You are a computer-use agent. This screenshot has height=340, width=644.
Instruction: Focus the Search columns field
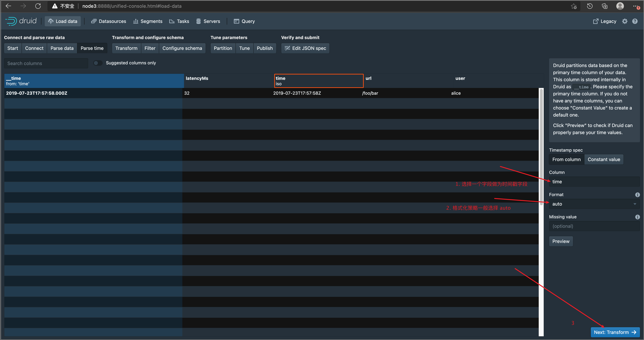[x=46, y=63]
